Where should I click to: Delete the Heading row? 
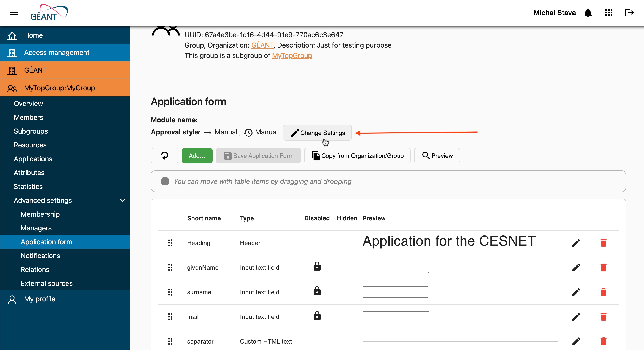pos(603,243)
